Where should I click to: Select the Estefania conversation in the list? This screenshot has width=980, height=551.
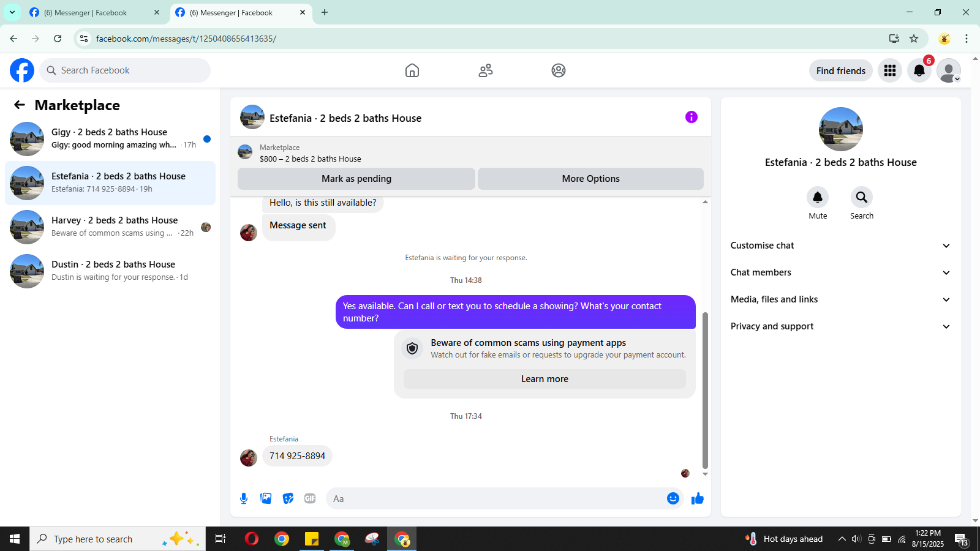110,183
